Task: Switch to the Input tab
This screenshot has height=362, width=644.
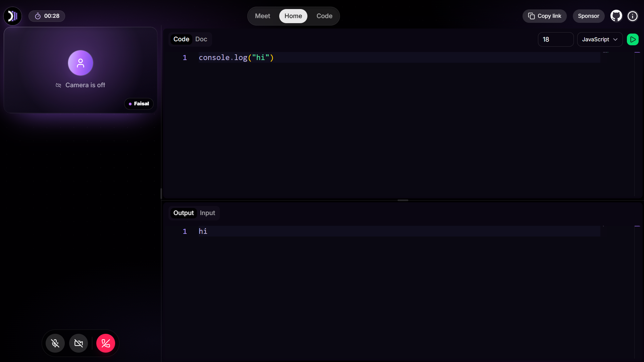Action: (207, 213)
